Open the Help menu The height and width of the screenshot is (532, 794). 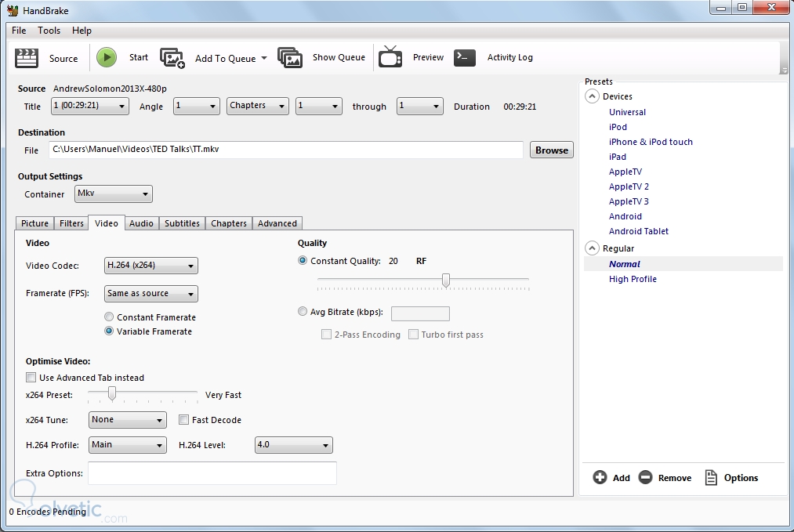pyautogui.click(x=82, y=31)
